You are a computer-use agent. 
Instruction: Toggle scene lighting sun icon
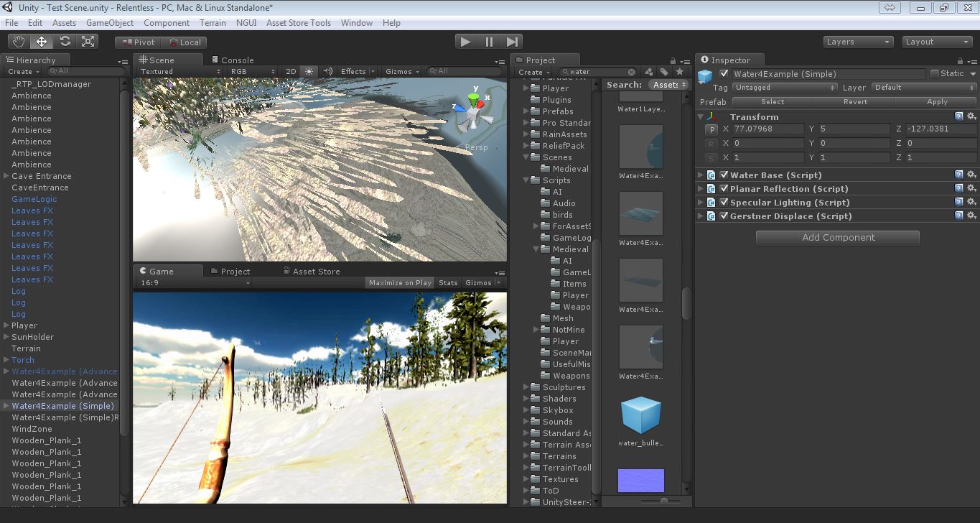(309, 71)
